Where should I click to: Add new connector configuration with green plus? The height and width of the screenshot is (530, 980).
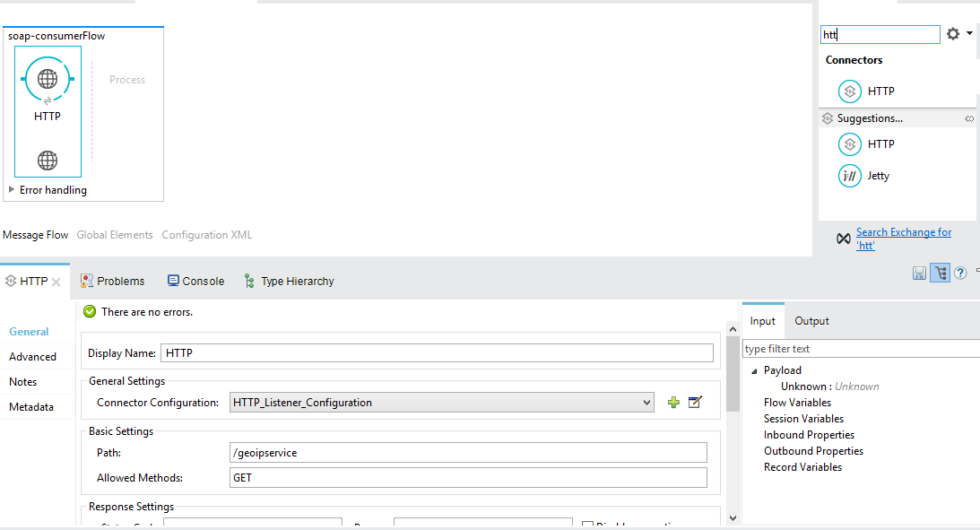coord(673,403)
